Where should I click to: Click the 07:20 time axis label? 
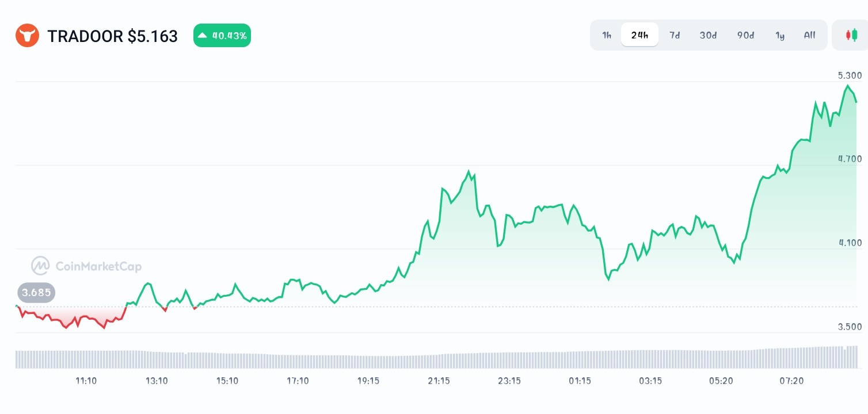pyautogui.click(x=791, y=381)
